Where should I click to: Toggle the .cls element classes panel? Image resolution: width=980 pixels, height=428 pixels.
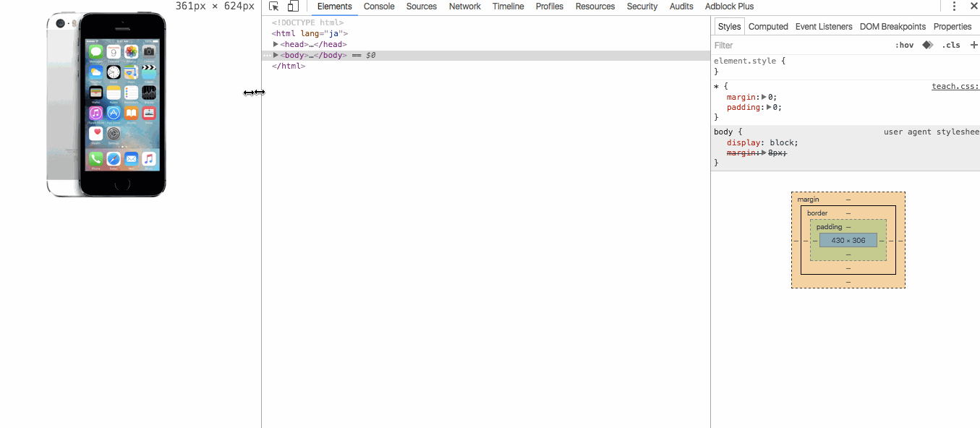[951, 45]
